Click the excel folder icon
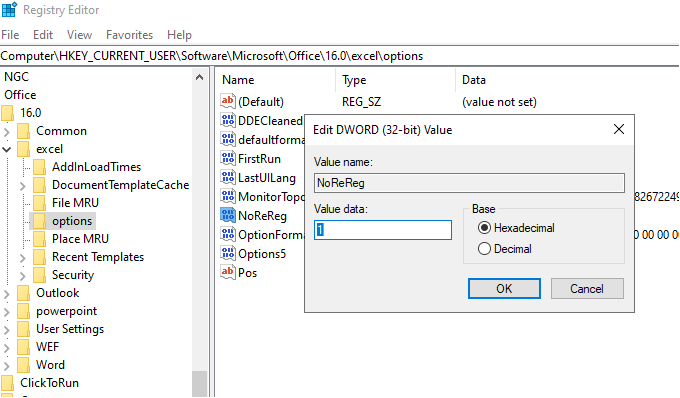 pos(23,149)
